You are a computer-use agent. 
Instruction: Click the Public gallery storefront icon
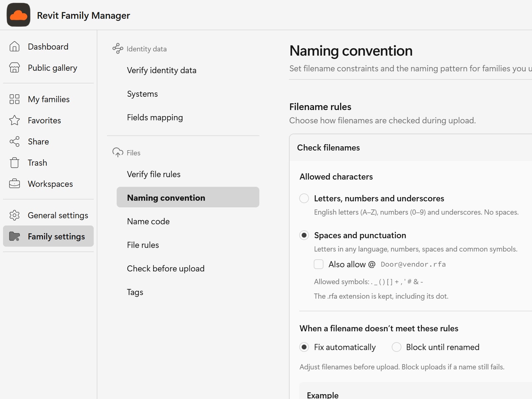click(x=14, y=67)
